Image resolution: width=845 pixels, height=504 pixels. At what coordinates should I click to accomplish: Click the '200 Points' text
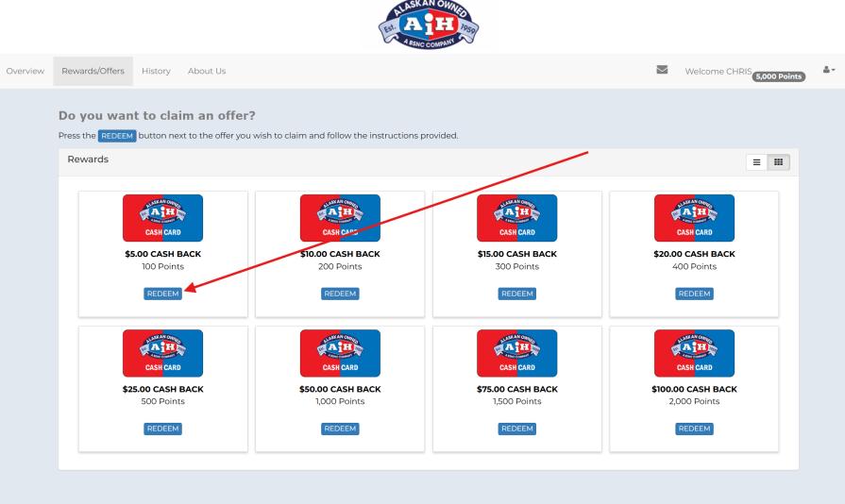coord(340,266)
